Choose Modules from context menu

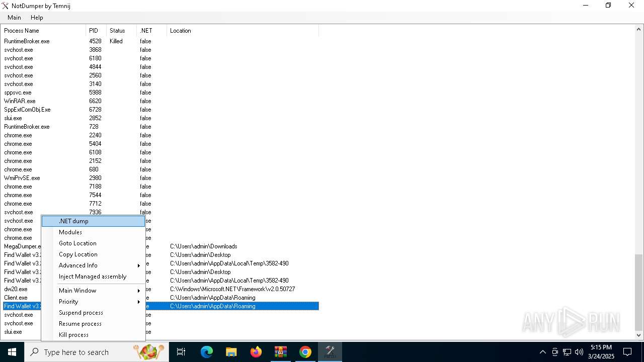[x=94, y=232]
